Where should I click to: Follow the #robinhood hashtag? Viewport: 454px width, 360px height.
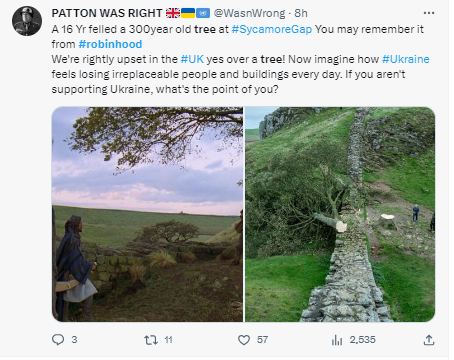[110, 44]
